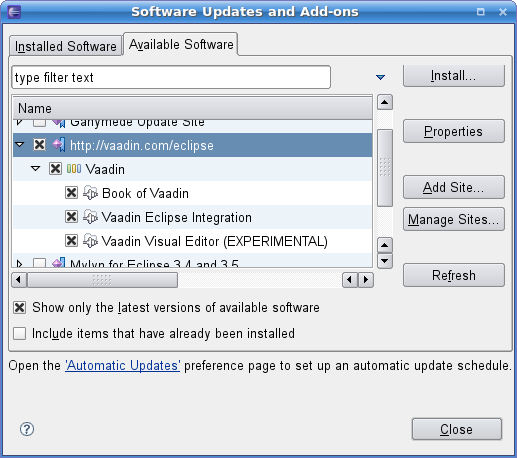Uncheck the Vaadin category checkbox
This screenshot has height=458, width=517.
click(55, 169)
